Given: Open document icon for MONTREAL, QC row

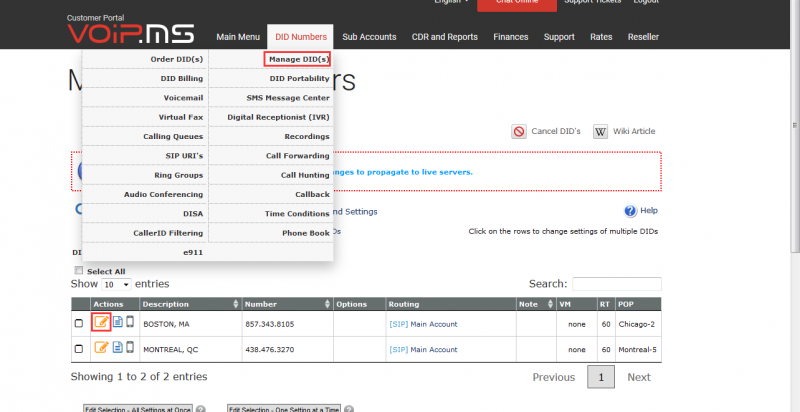Looking at the screenshot, I should (118, 347).
